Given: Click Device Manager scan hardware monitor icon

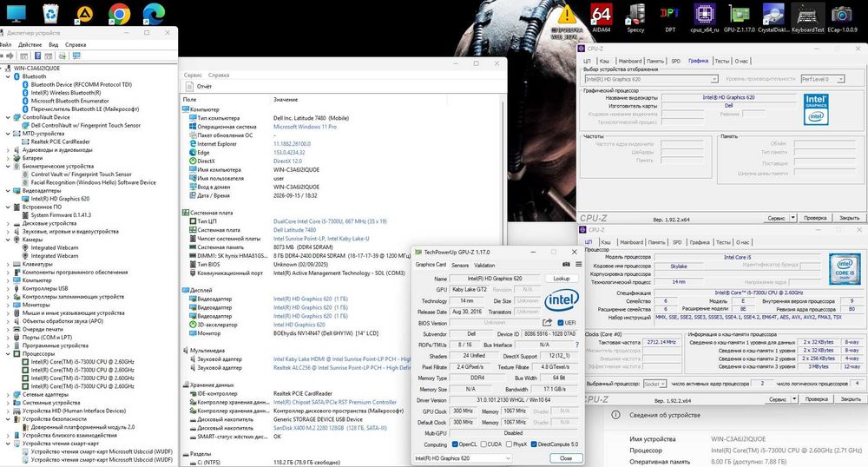Looking at the screenshot, I should (76, 56).
